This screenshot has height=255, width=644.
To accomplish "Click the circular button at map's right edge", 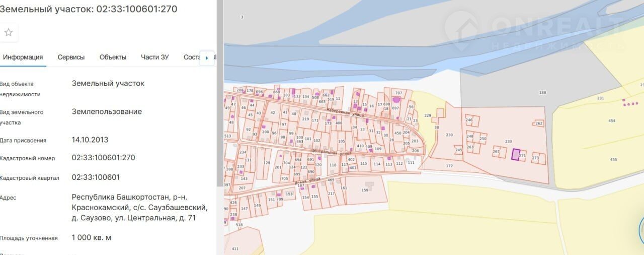I will [641, 229].
